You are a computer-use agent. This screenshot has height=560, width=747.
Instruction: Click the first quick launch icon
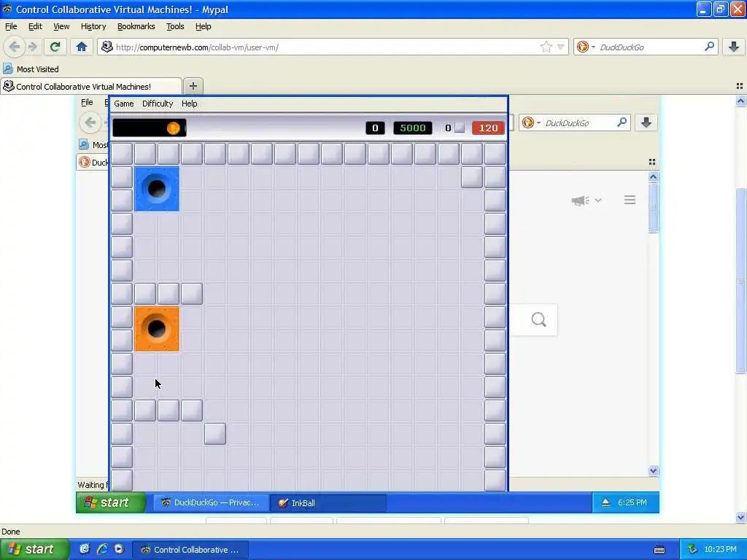point(85,549)
